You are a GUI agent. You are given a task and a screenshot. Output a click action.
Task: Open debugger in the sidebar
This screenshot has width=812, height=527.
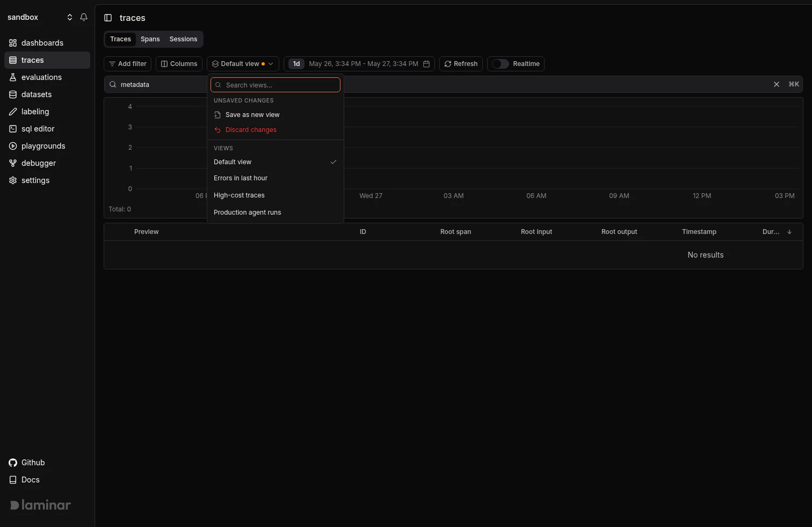(x=47, y=163)
